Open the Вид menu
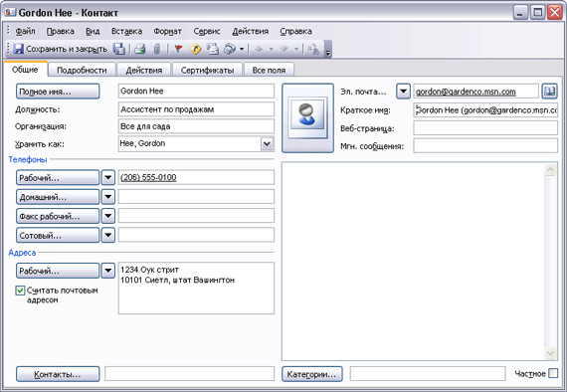The image size is (567, 392). coord(93,32)
